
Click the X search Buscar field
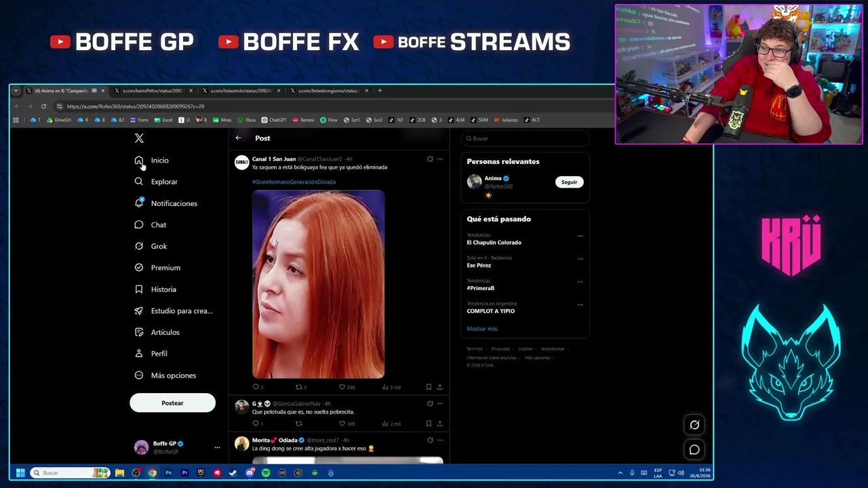(x=526, y=138)
